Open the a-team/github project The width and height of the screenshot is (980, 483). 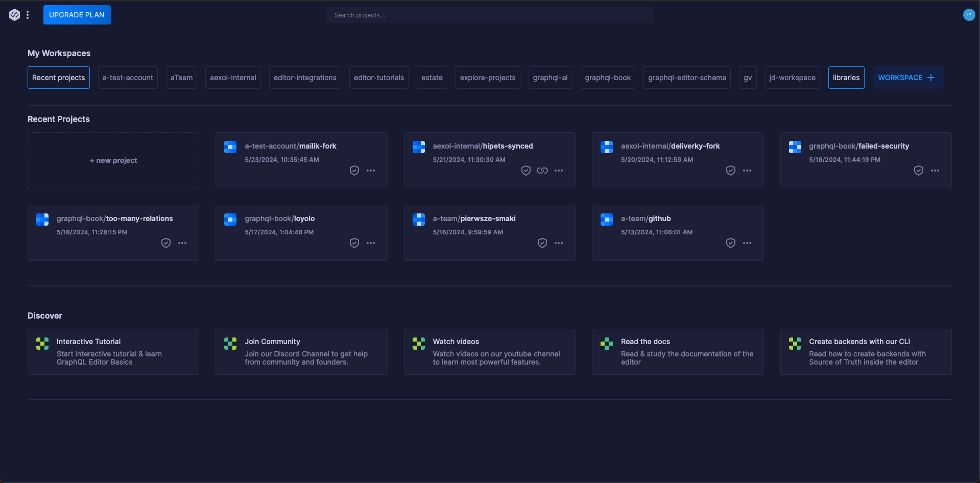click(x=678, y=233)
